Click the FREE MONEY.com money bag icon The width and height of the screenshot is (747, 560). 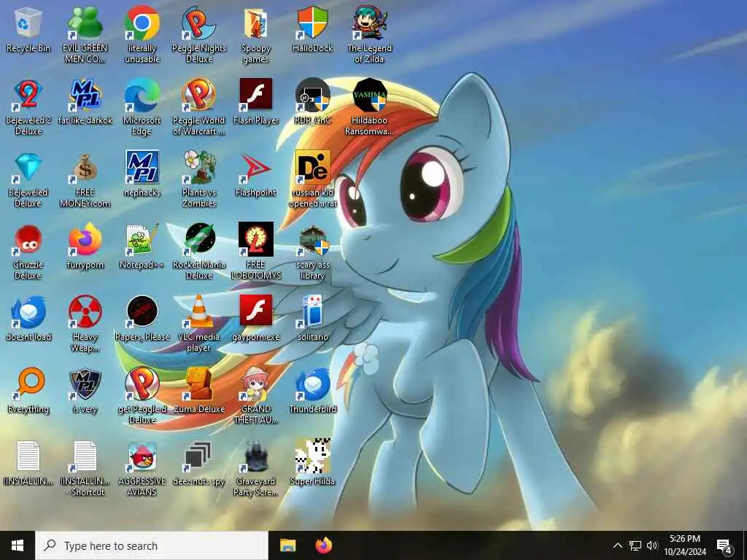85,167
